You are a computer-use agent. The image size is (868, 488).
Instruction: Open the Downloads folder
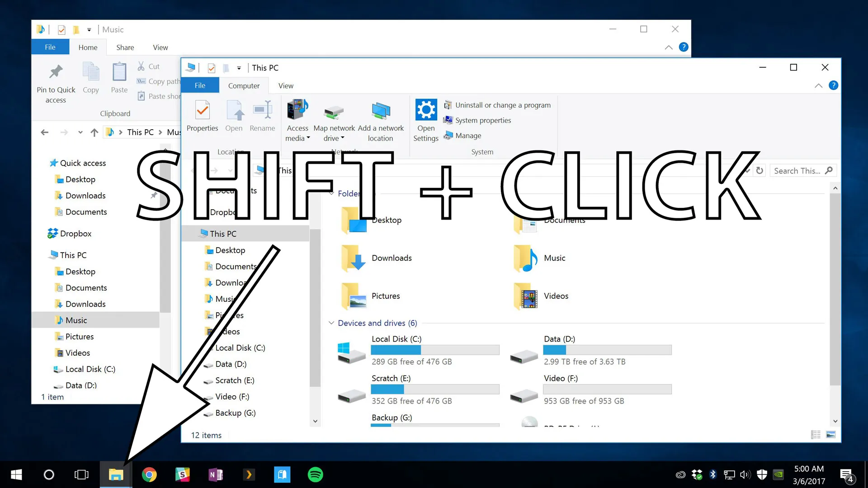tap(391, 258)
